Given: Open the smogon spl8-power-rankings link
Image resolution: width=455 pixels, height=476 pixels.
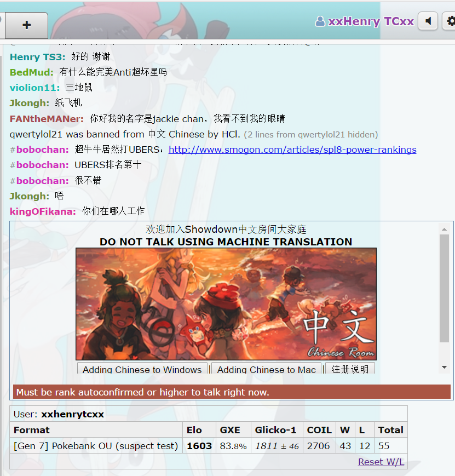Looking at the screenshot, I should pyautogui.click(x=292, y=150).
